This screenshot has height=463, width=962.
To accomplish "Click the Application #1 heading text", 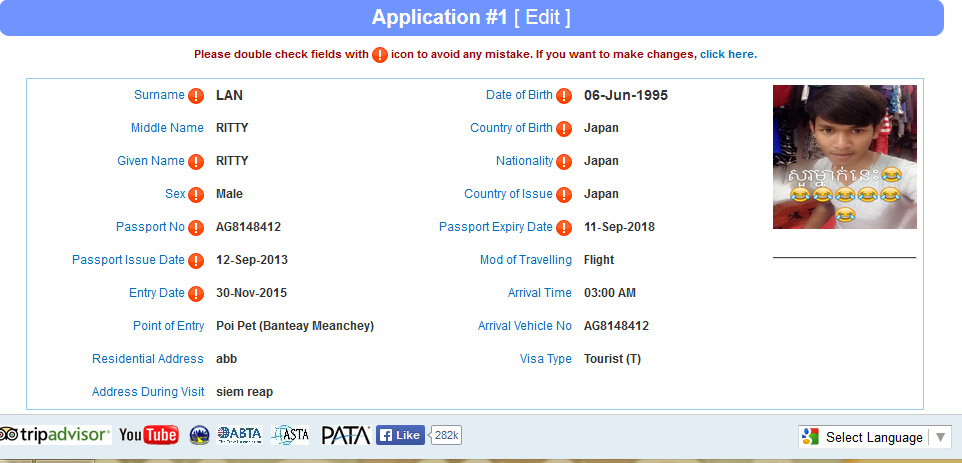I will [439, 17].
